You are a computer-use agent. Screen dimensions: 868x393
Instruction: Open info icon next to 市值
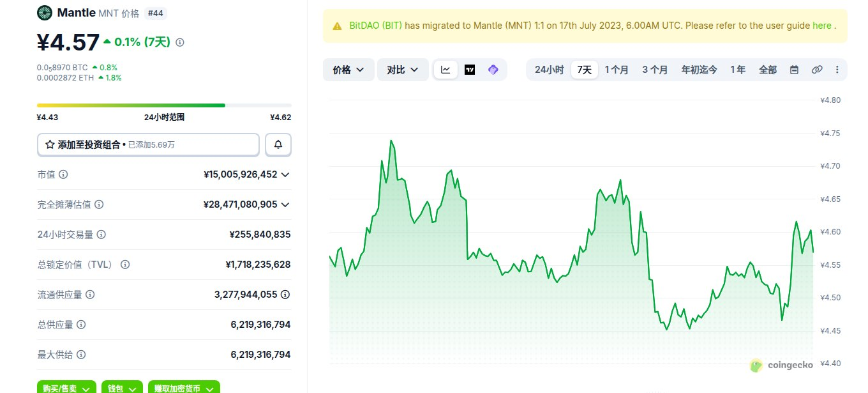[x=63, y=174]
